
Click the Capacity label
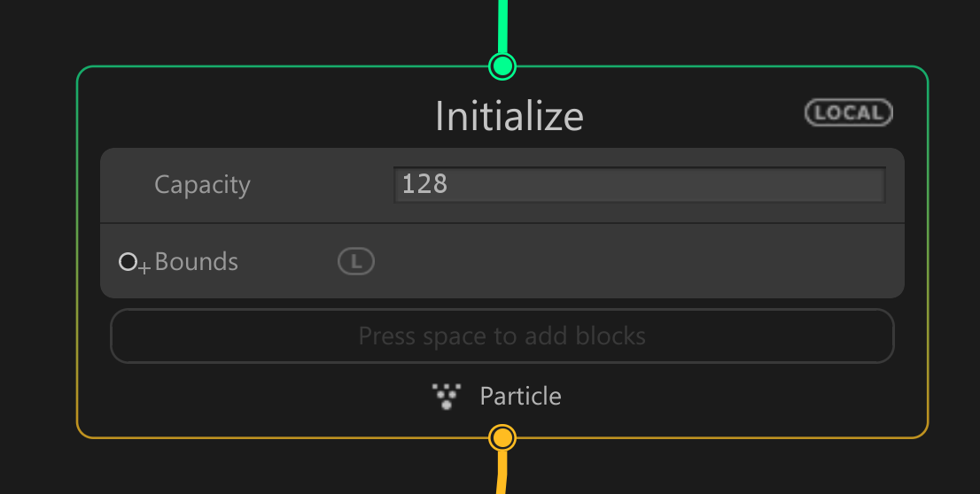(203, 185)
